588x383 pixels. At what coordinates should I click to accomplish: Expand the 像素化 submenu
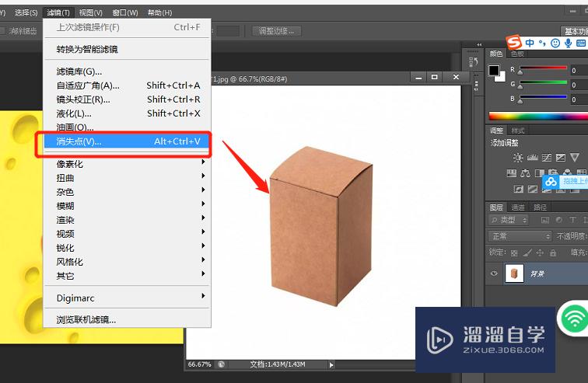coord(128,164)
